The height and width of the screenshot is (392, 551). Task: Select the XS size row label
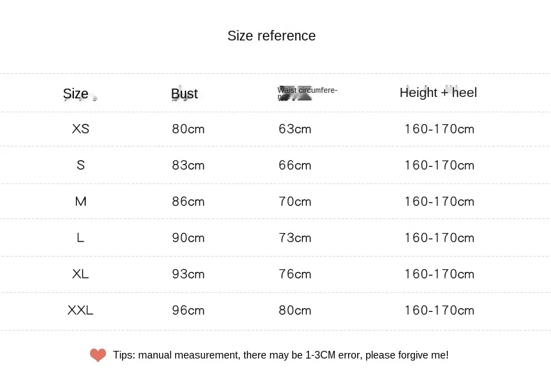pos(80,129)
